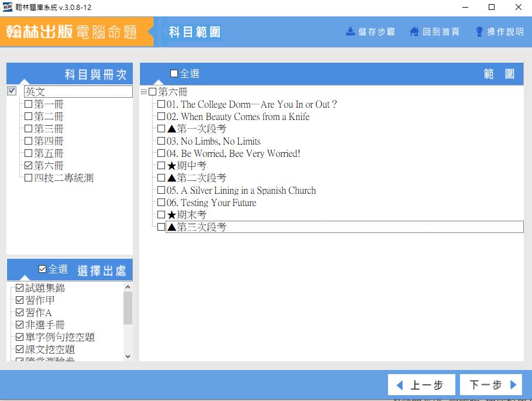Uncheck 全選 in the 選擇出處 header
The image size is (532, 401).
[x=42, y=269]
